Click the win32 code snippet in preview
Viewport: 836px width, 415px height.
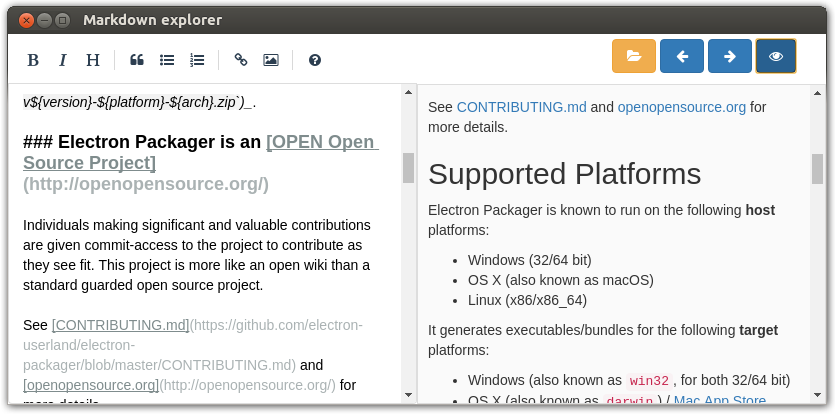coord(649,381)
